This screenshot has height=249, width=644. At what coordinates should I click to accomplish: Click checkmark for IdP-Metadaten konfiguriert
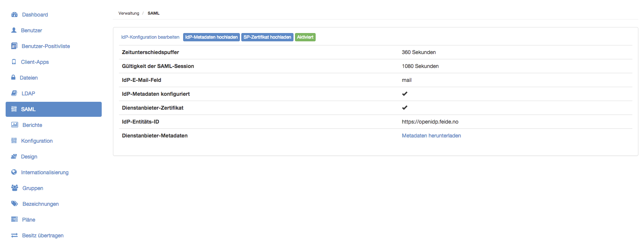click(x=405, y=94)
